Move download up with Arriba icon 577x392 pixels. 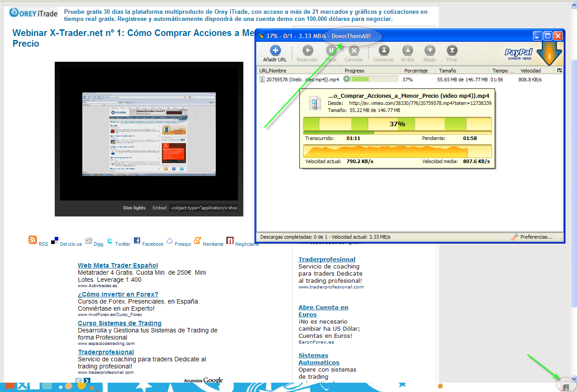(x=408, y=50)
